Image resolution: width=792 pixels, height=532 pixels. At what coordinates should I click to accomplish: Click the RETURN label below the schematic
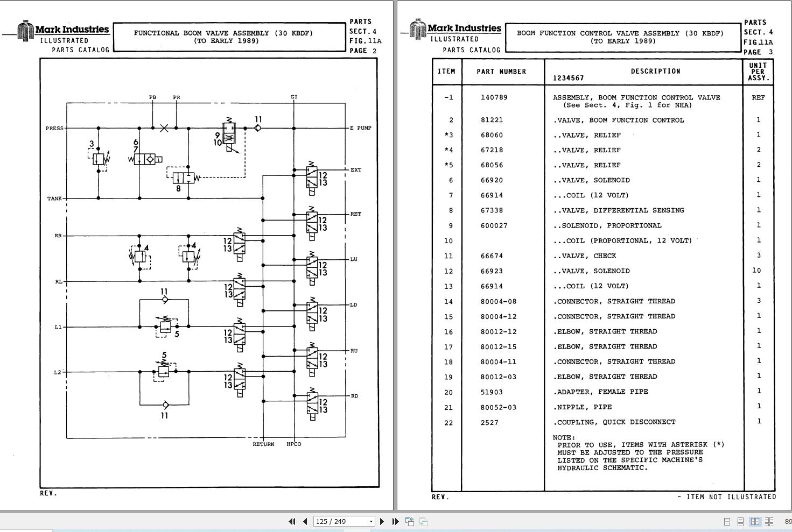(263, 444)
